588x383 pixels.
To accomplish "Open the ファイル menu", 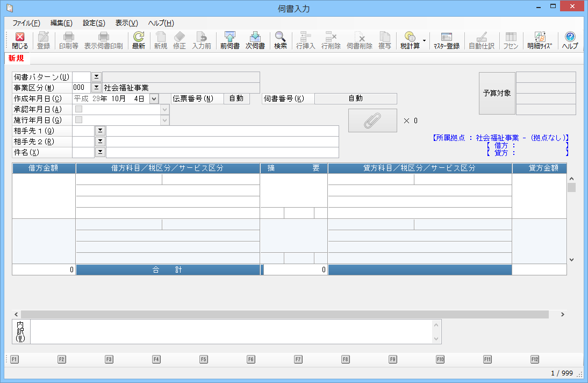I will 26,23.
